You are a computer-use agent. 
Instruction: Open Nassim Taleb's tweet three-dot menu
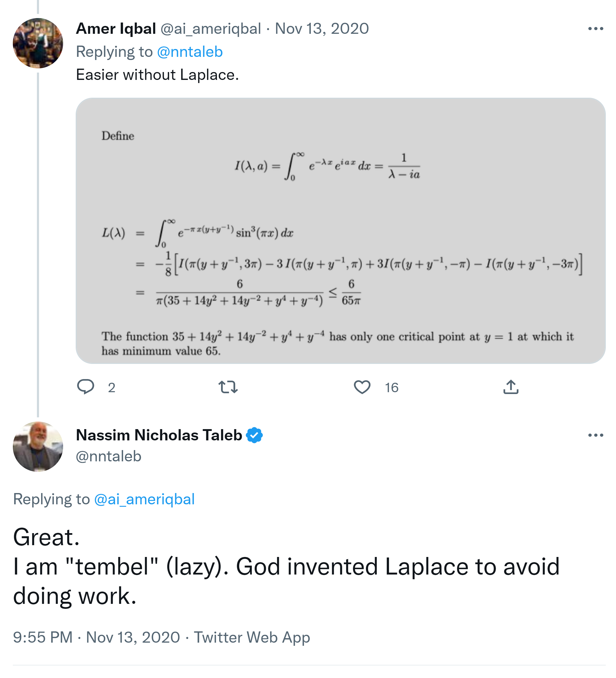point(595,435)
